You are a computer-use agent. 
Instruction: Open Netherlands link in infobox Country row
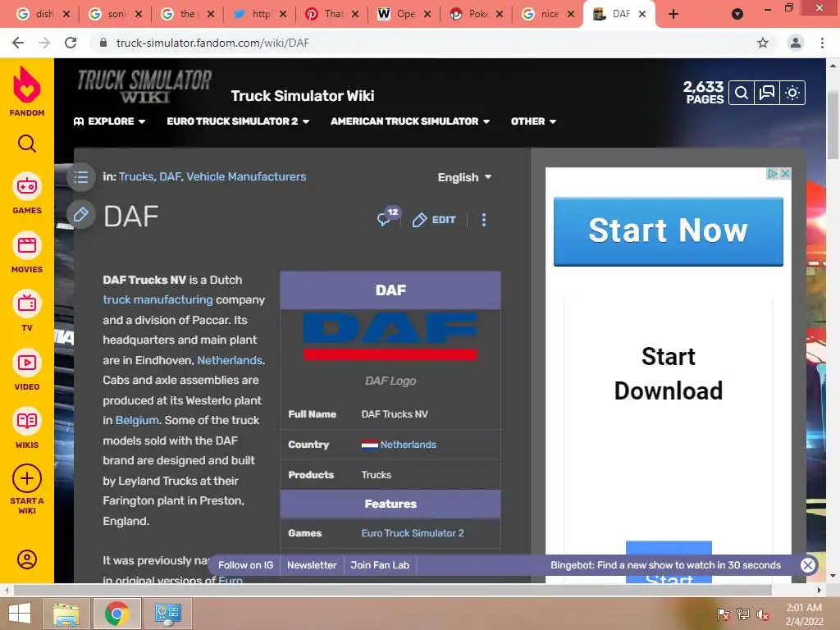pos(409,445)
